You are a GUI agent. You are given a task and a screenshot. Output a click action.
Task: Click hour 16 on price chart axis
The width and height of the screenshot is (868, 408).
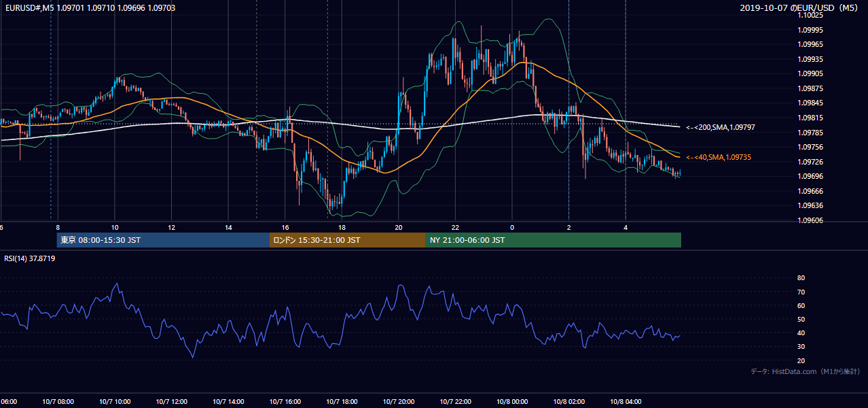[285, 227]
